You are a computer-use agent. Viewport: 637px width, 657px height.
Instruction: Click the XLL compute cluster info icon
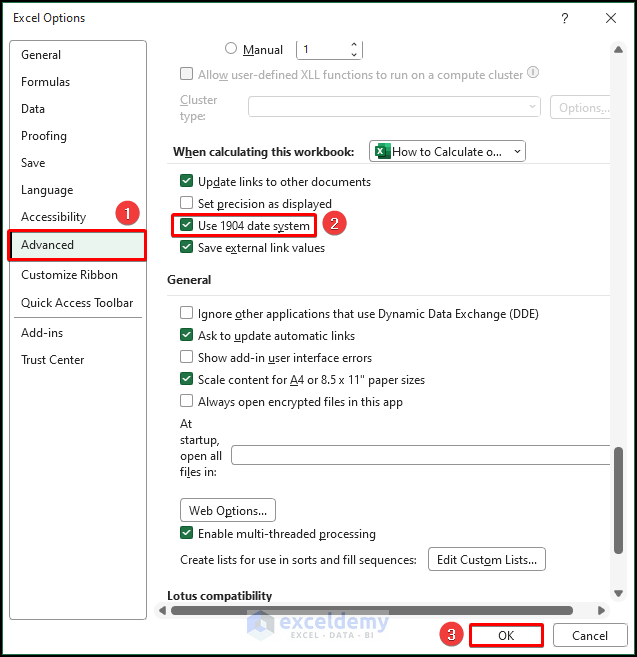point(533,72)
